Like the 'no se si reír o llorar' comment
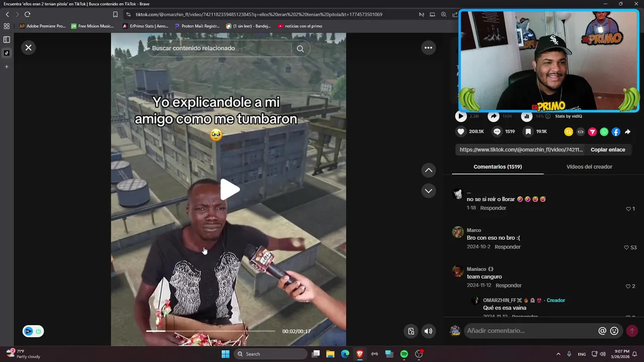644x362 pixels. (x=628, y=209)
